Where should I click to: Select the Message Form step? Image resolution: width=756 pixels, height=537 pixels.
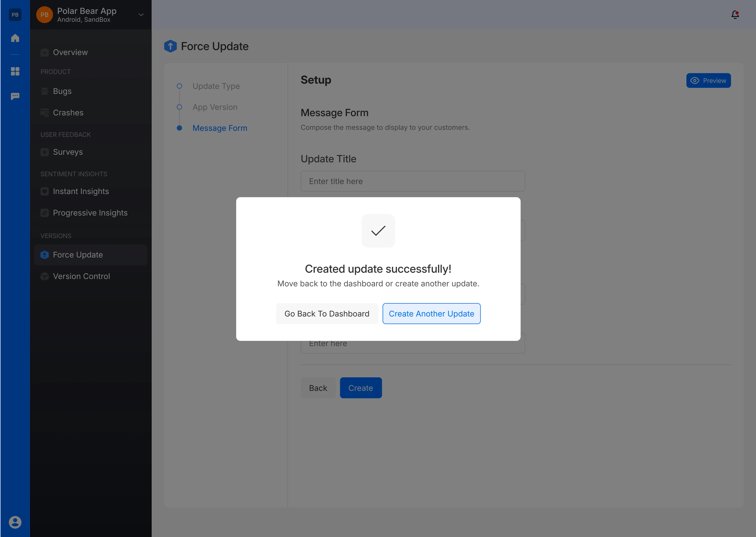point(220,128)
